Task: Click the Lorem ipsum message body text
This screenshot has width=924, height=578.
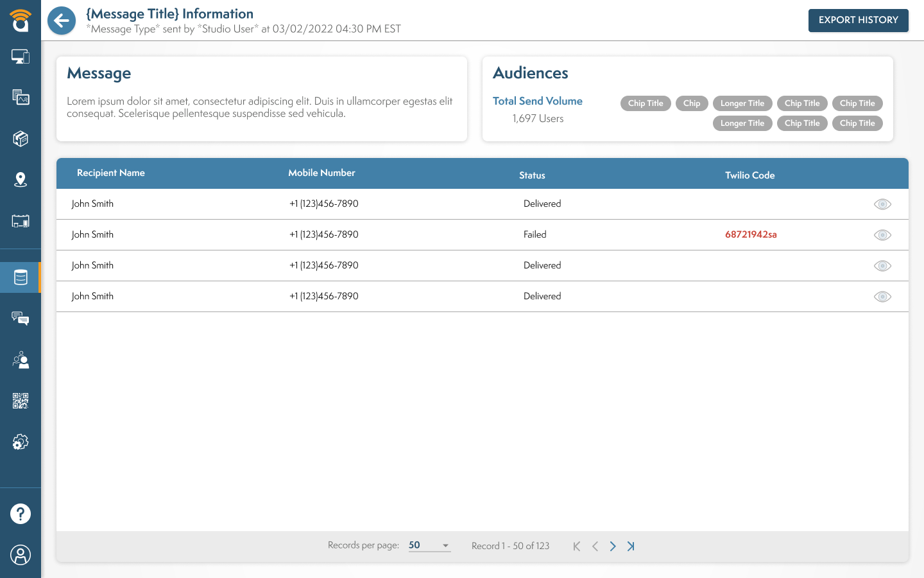Action: click(260, 107)
